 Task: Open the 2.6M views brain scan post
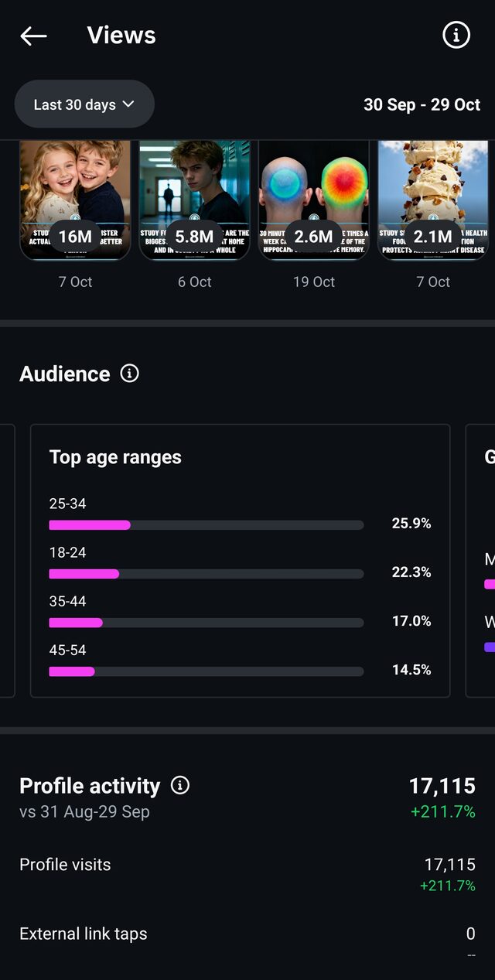pyautogui.click(x=313, y=200)
